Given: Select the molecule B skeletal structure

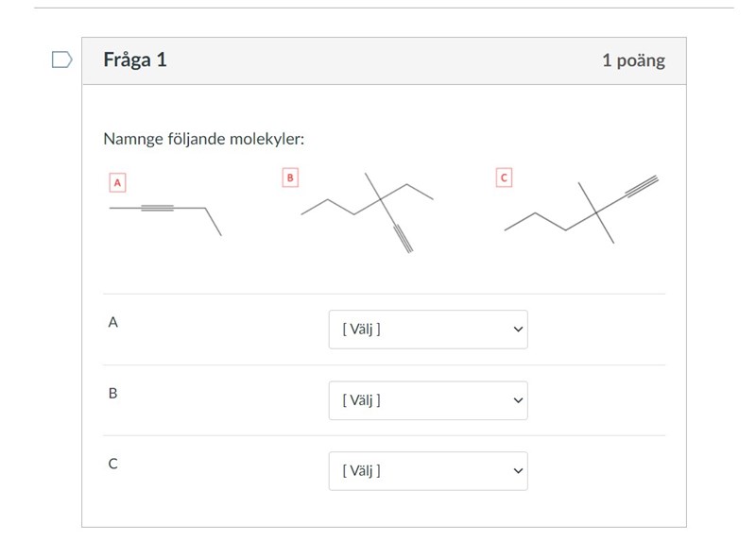Looking at the screenshot, I should tap(369, 210).
